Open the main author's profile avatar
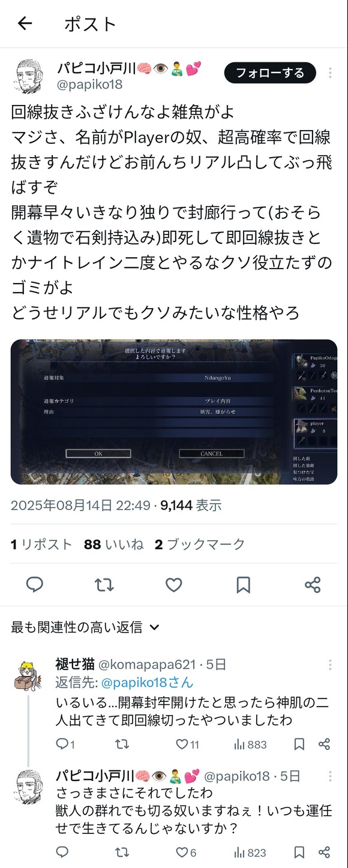The width and height of the screenshot is (348, 868). point(29,77)
